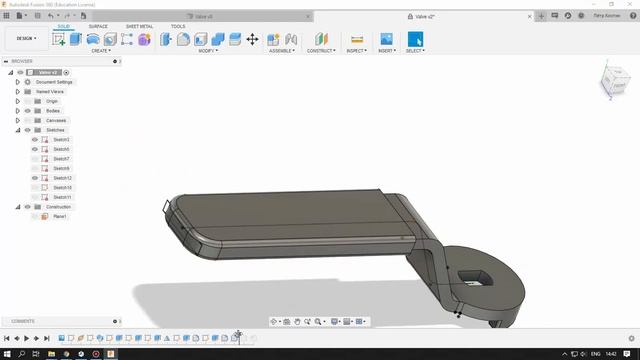Switch to the Surface tab
The image size is (640, 360).
(x=98, y=27)
